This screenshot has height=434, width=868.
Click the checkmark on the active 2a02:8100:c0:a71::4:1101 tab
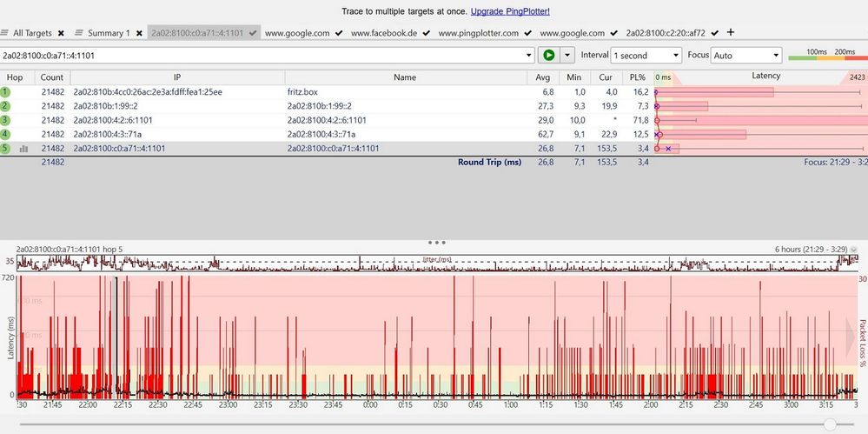(x=253, y=33)
